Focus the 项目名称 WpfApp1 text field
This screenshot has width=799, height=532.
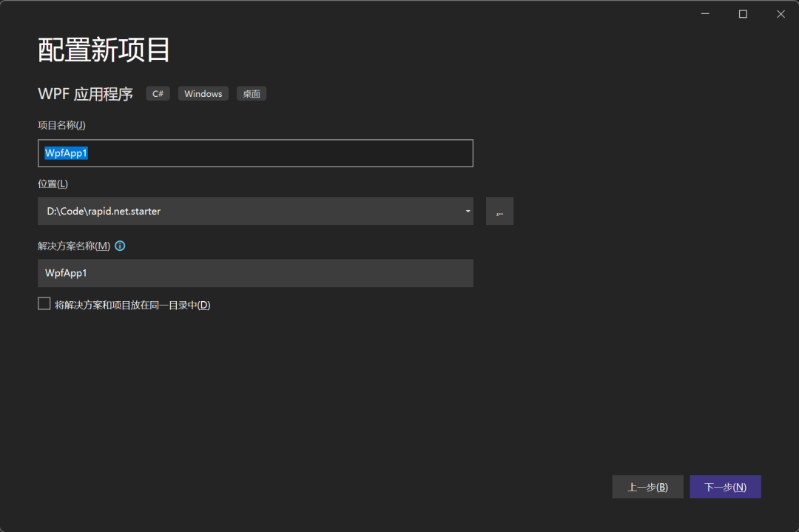click(x=255, y=153)
